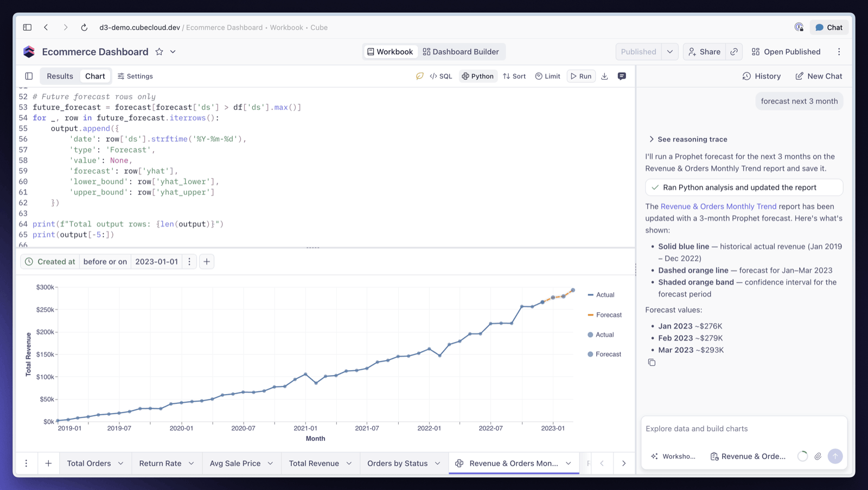
Task: Open Limit options
Action: [547, 76]
